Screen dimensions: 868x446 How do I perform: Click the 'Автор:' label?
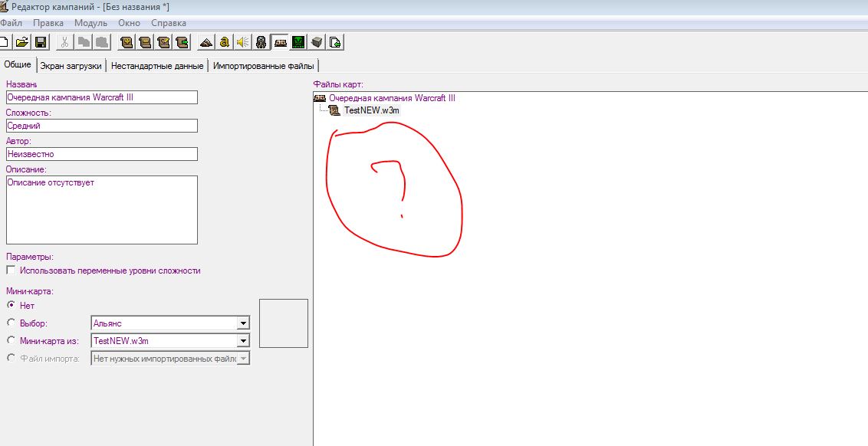pyautogui.click(x=18, y=141)
